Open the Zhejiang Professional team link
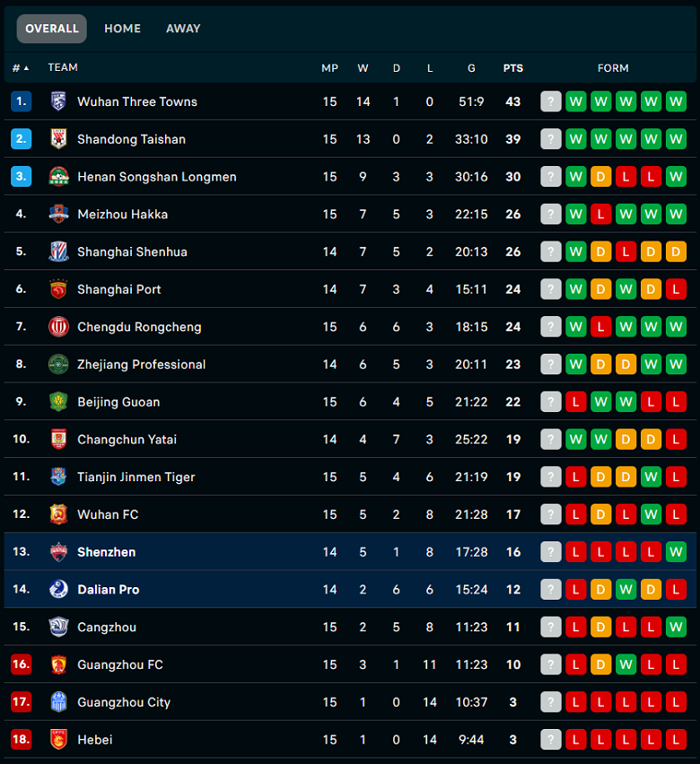Viewport: 700px width, 764px height. point(141,364)
